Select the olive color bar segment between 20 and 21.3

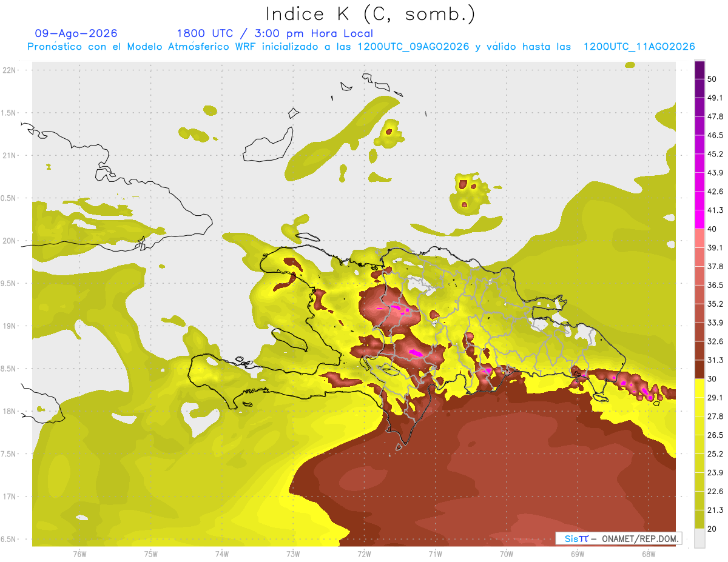pos(699,519)
